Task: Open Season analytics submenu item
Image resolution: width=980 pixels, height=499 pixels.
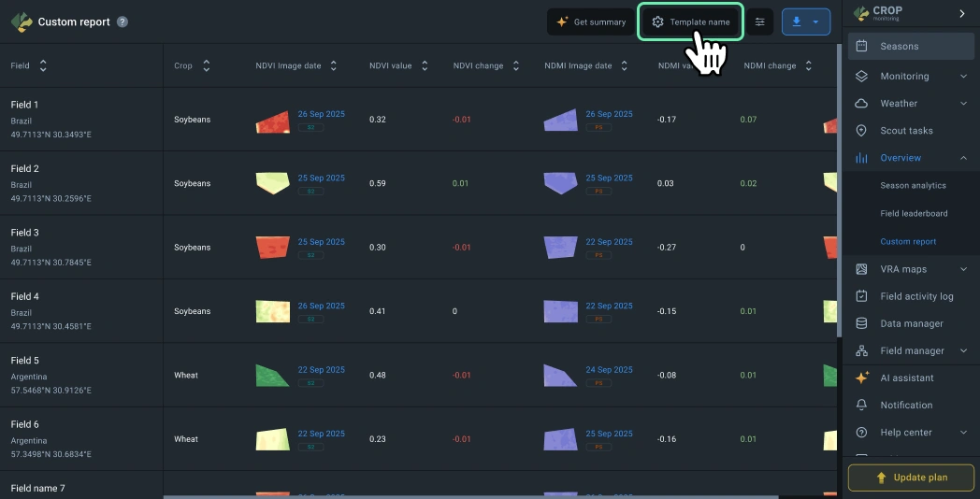Action: tap(913, 186)
